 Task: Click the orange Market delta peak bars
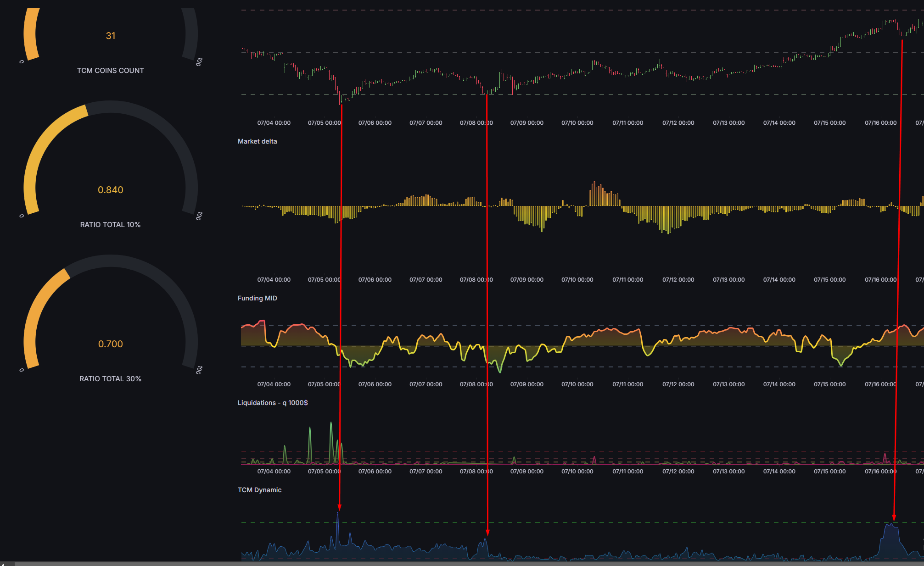coord(595,194)
